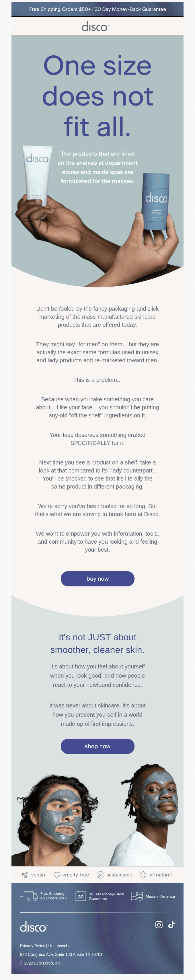The height and width of the screenshot is (980, 195).
Task: Click the Instagram icon in the footer
Action: [159, 924]
